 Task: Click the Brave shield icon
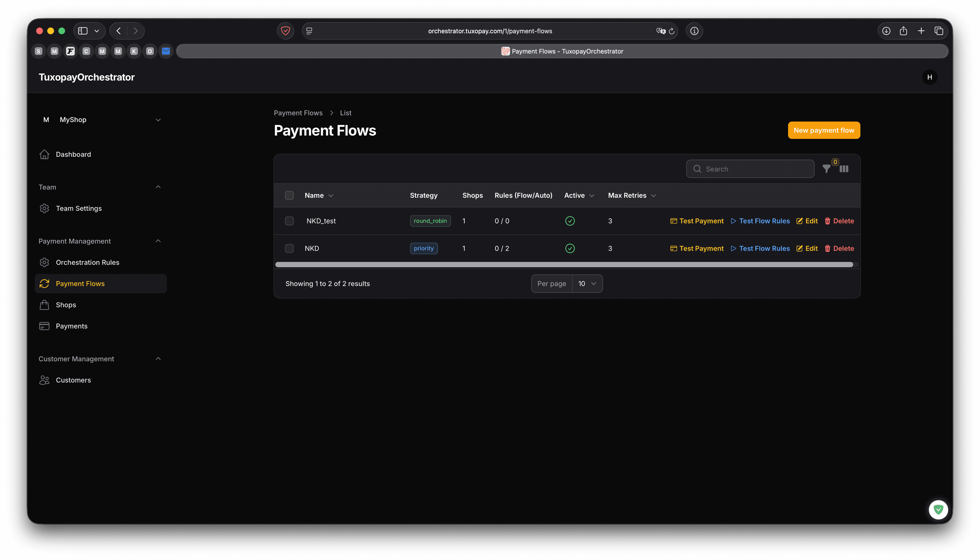pyautogui.click(x=285, y=31)
